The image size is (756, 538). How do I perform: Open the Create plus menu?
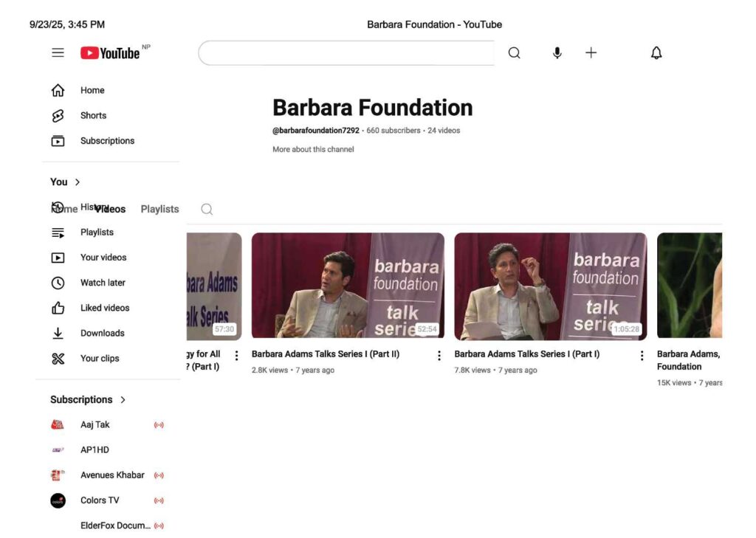[x=591, y=53]
